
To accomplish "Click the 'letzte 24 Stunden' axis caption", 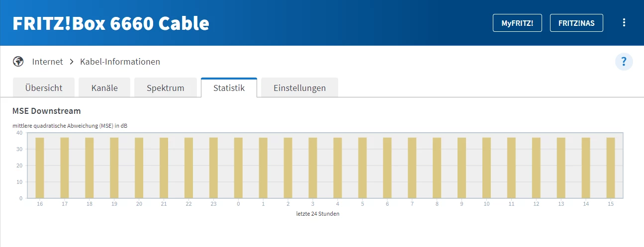I will (318, 214).
